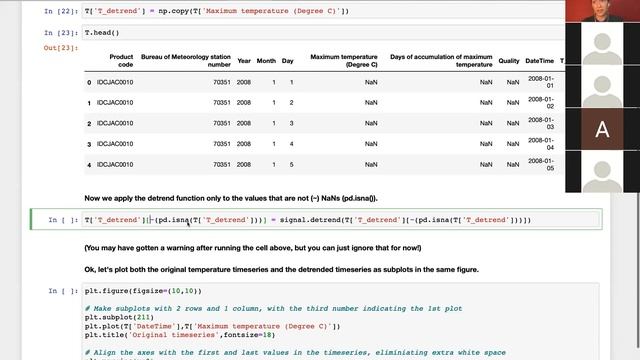Click the 'You may have gotten a warning' note
This screenshot has height=360, width=640.
(253, 248)
